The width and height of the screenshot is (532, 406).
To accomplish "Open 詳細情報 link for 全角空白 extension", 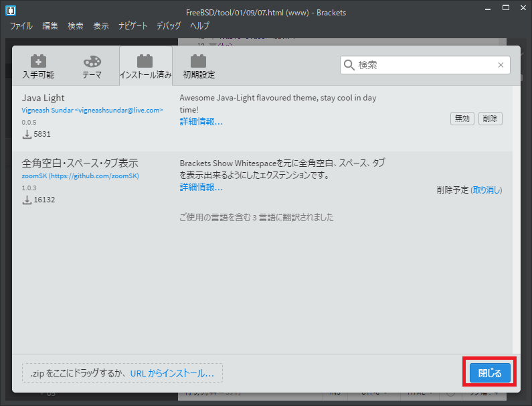I will (x=201, y=187).
